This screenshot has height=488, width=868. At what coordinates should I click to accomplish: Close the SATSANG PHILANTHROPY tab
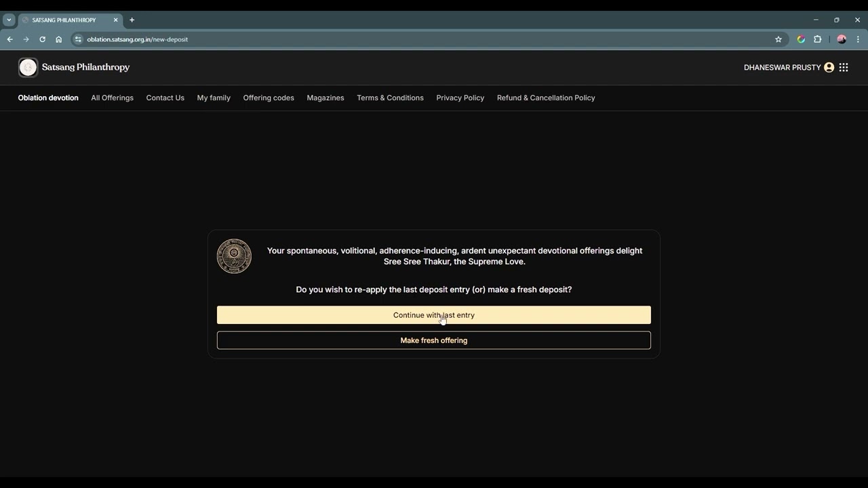(x=115, y=20)
